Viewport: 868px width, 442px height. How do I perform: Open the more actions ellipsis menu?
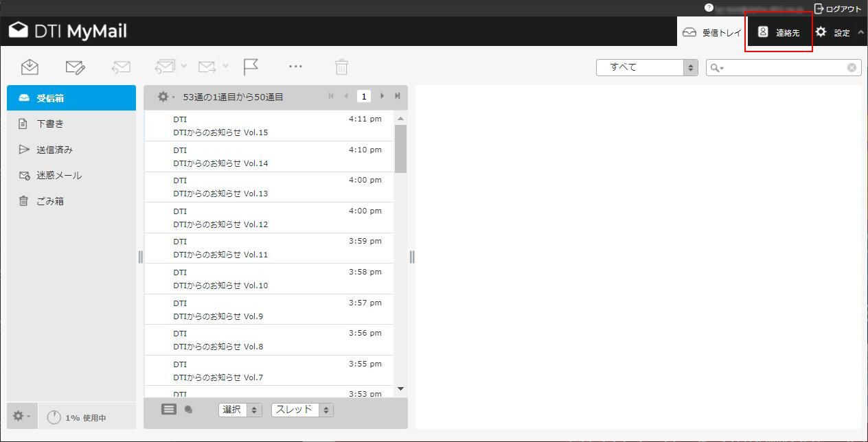296,67
